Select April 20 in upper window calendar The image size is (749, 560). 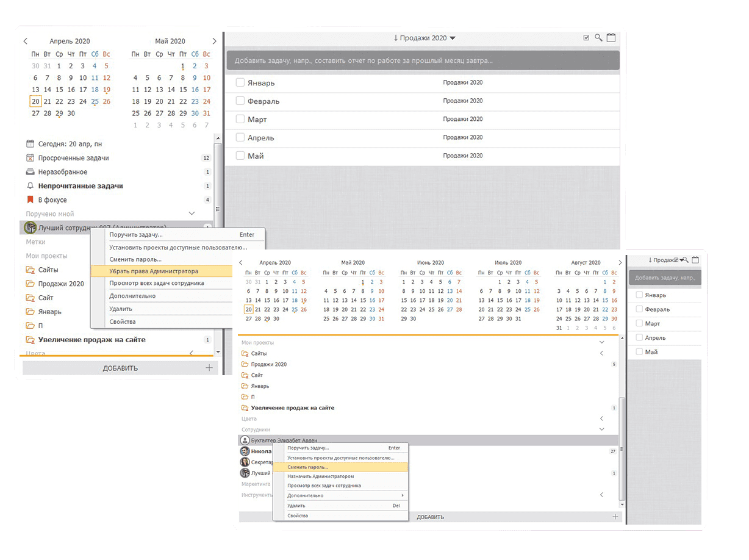pos(35,101)
